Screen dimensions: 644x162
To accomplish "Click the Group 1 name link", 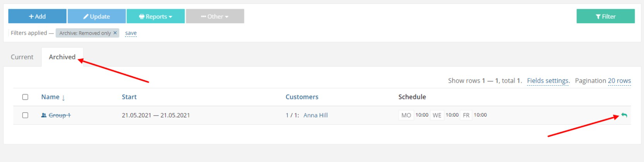I will [x=60, y=115].
